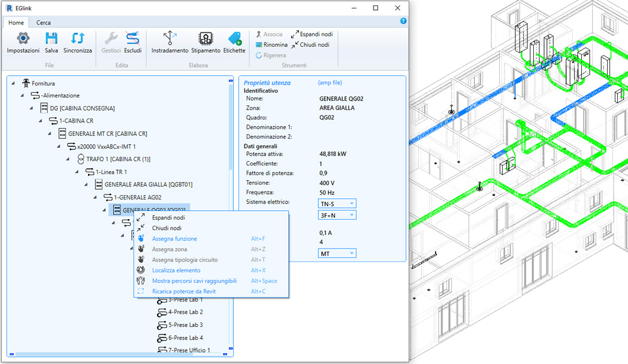Viewport: 628px width, 364px height.
Task: Open the 3F+N dropdown
Action: [337, 215]
